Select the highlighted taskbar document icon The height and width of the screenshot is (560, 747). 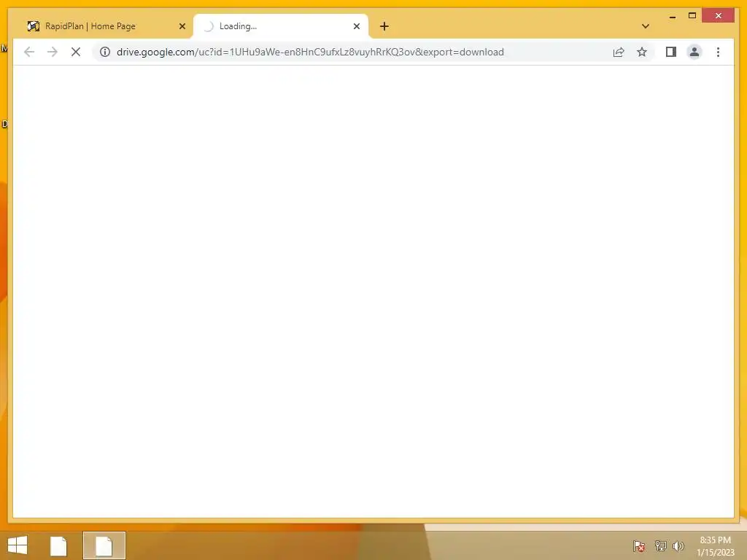[104, 545]
